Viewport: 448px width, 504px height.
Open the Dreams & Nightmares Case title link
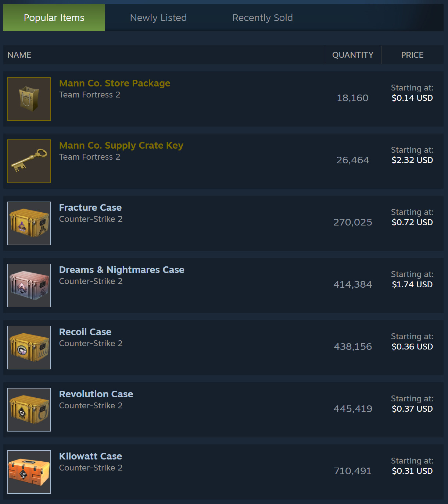[x=122, y=270]
